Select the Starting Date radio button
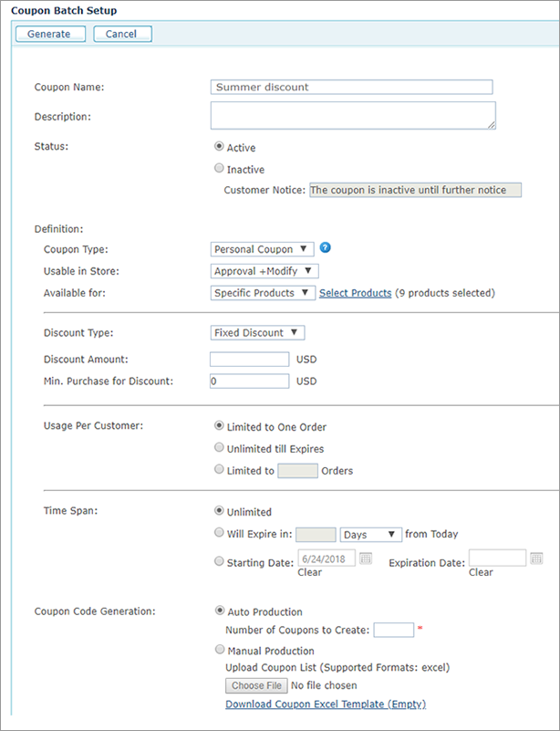The width and height of the screenshot is (560, 731). tap(219, 561)
